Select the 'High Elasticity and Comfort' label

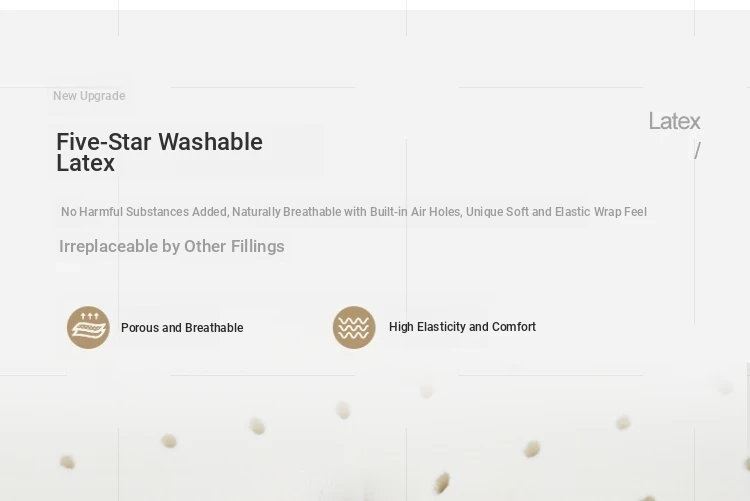tap(462, 327)
